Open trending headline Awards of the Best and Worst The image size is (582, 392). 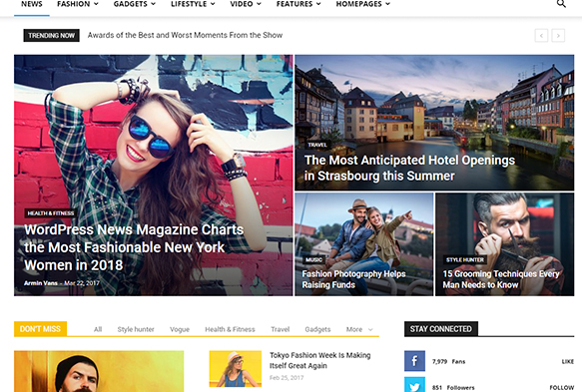[x=185, y=35]
